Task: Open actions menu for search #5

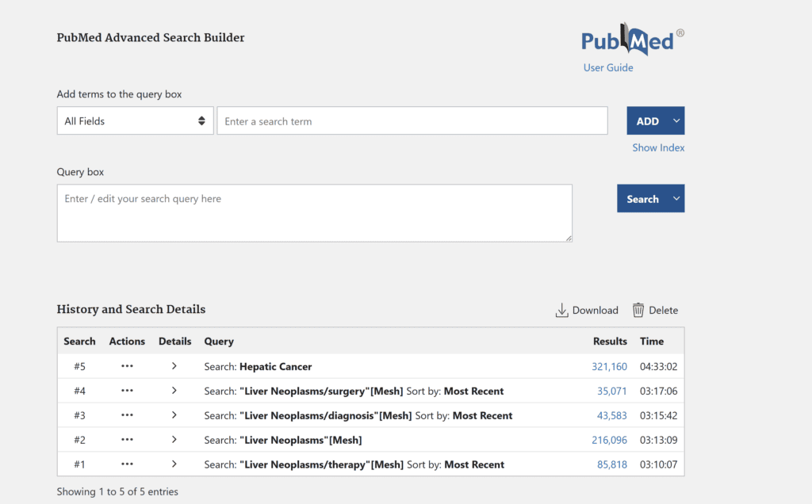Action: point(127,366)
